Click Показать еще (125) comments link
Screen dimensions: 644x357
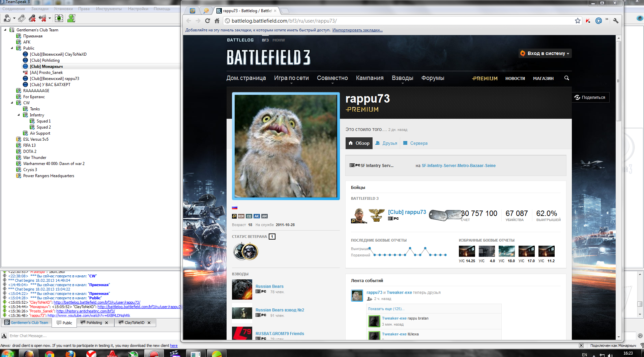(386, 309)
